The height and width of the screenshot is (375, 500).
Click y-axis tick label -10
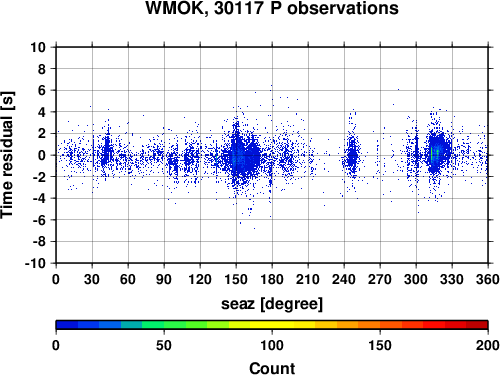(35, 263)
